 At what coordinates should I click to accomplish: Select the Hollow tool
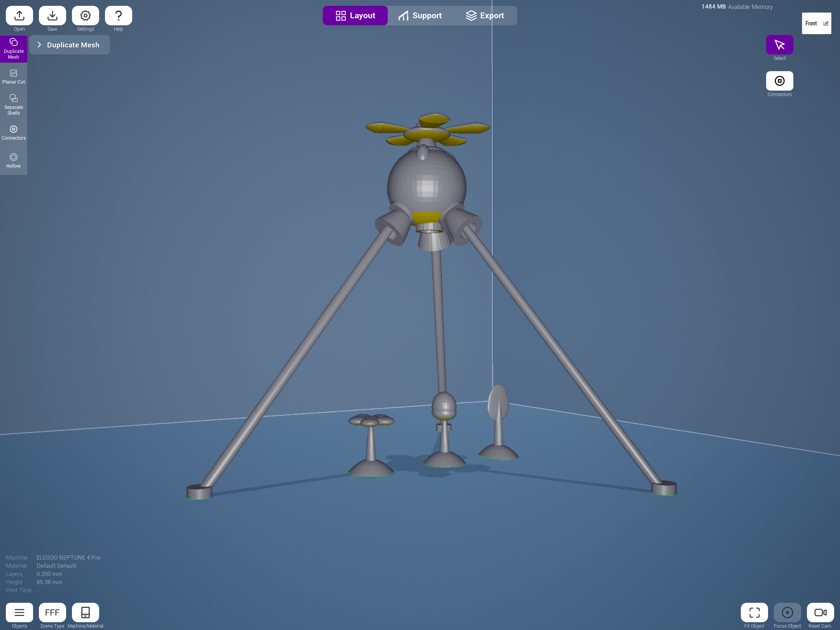tap(14, 161)
